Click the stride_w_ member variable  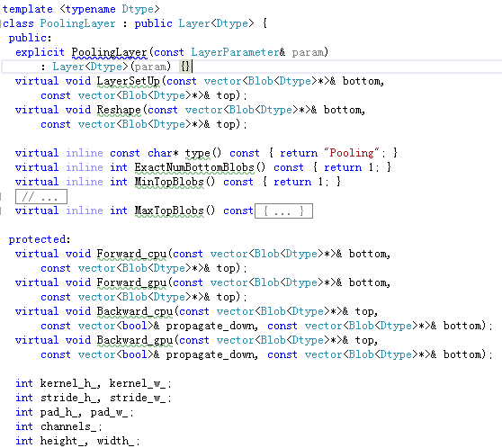(x=138, y=398)
